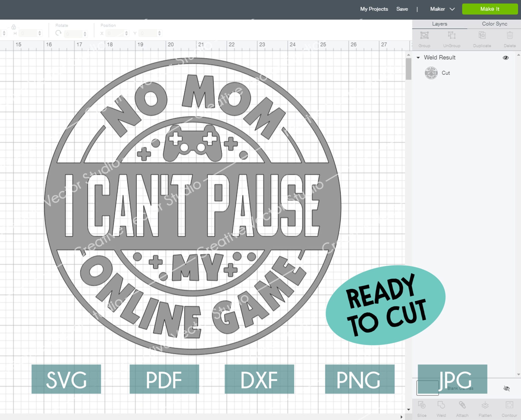Open the Maker machine type dropdown
This screenshot has width=521, height=420.
pos(441,9)
